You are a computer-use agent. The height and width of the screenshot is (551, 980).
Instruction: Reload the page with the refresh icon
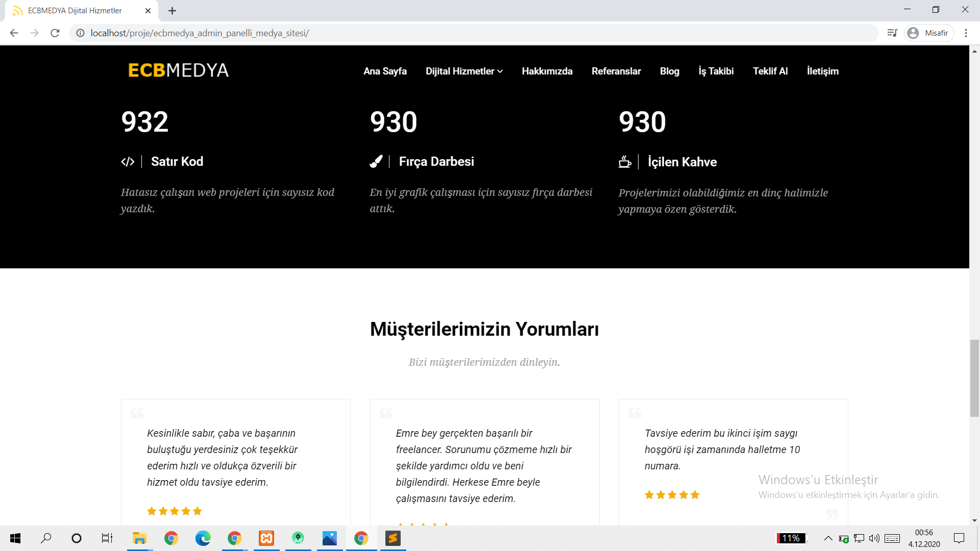click(55, 33)
